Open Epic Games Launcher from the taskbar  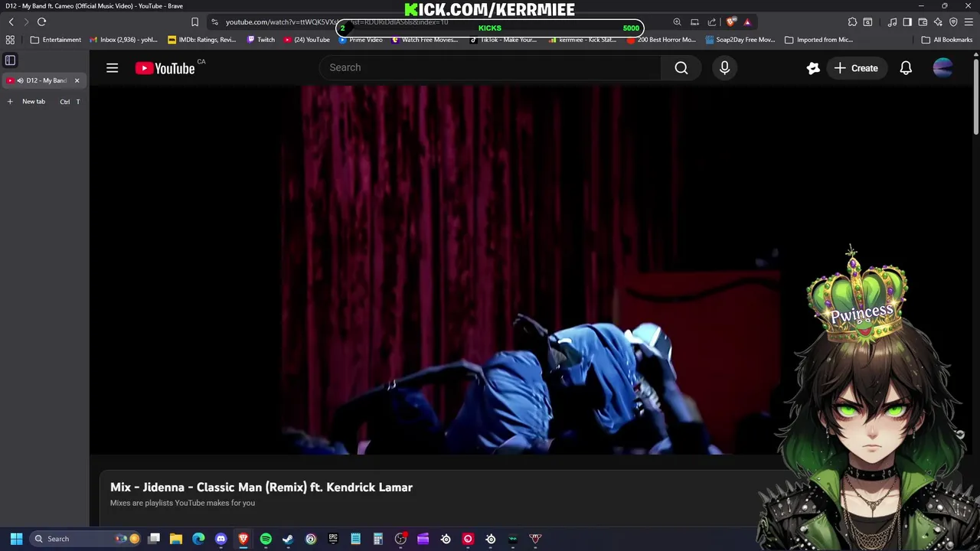pos(333,539)
